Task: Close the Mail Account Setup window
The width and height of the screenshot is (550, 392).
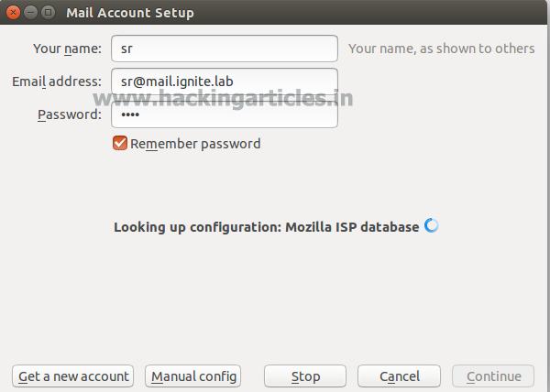Action: [x=13, y=14]
